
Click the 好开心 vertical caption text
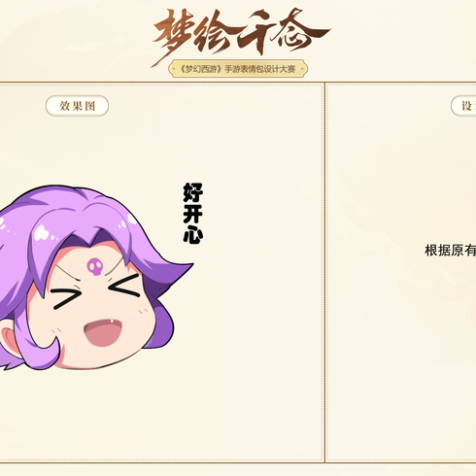coord(193,213)
